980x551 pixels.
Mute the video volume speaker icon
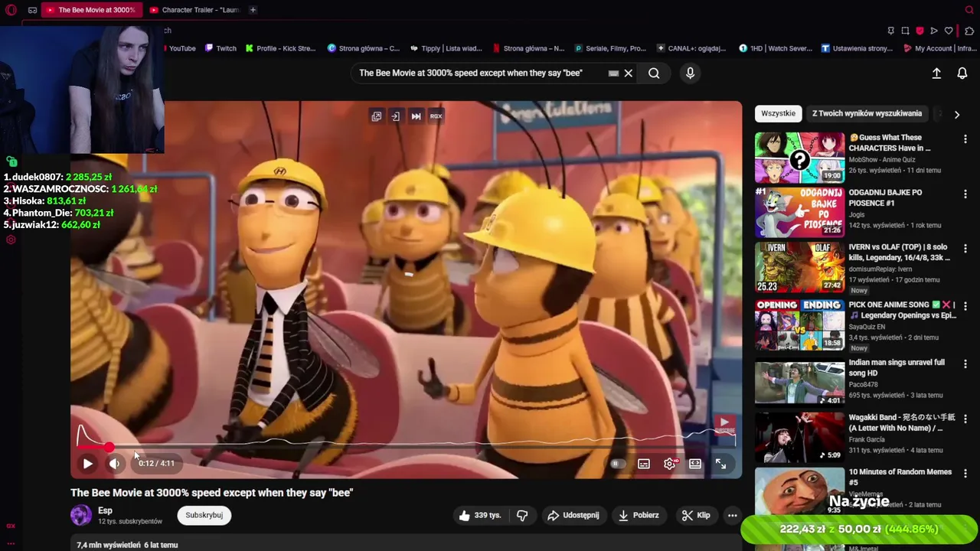(114, 464)
